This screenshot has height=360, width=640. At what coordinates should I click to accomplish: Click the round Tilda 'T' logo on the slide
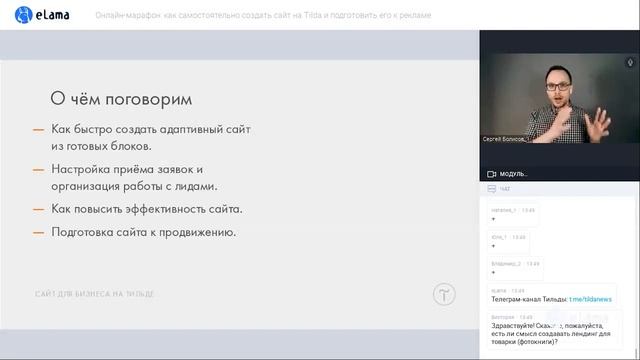click(444, 294)
